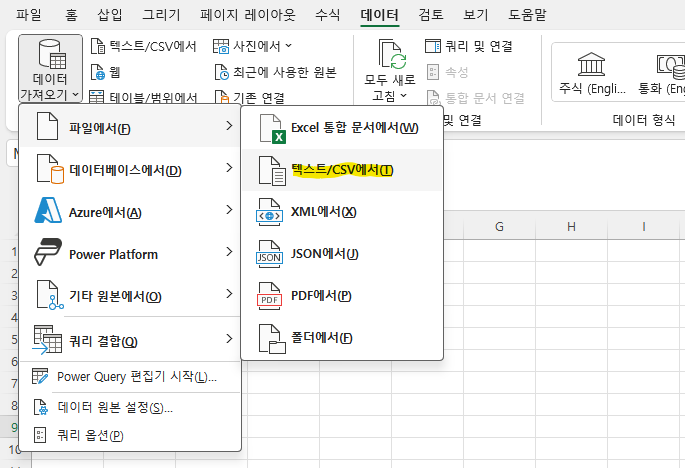Click 텍스트/CSV에서 in the ribbon
The width and height of the screenshot is (685, 468).
coord(144,46)
